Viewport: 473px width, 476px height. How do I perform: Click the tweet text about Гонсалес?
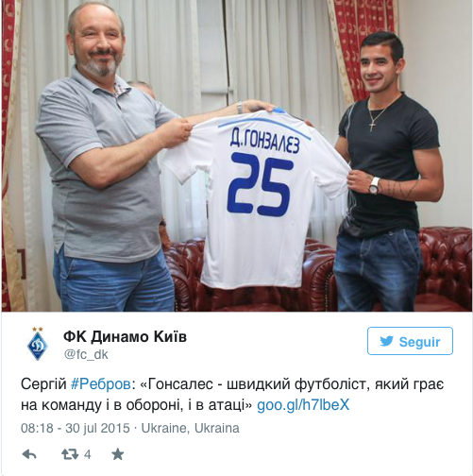coord(232,395)
